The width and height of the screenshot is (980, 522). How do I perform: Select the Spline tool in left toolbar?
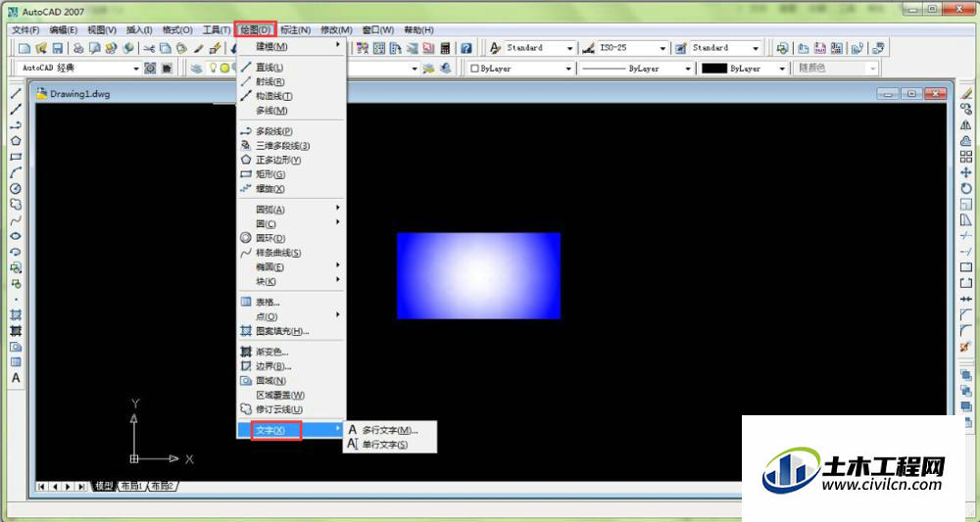pos(16,219)
